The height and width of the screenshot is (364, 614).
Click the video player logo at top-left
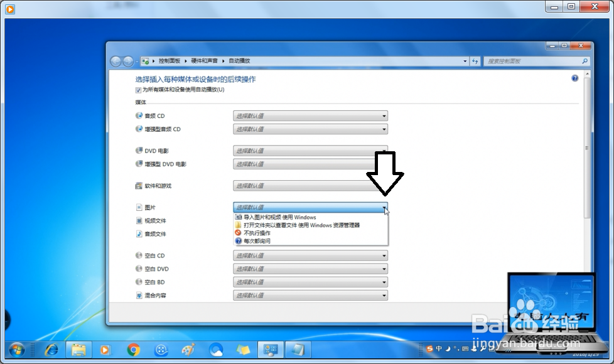tap(10, 9)
